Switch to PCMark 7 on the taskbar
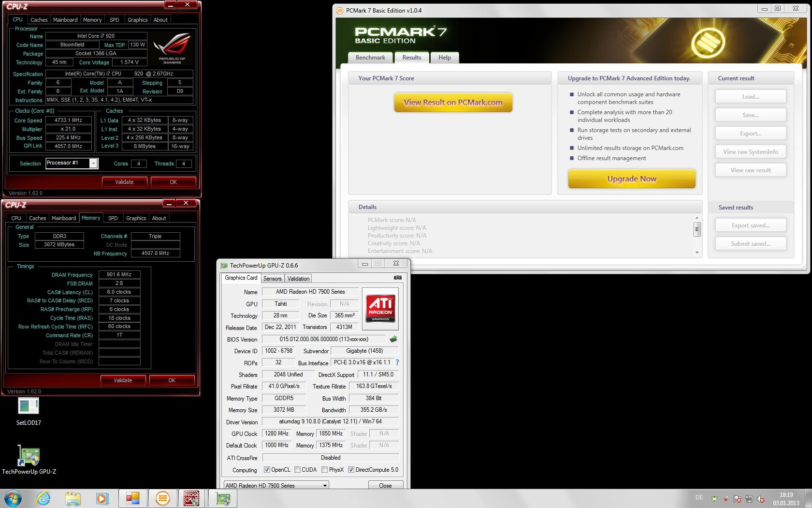Viewport: 812px width, 508px height. [163, 498]
